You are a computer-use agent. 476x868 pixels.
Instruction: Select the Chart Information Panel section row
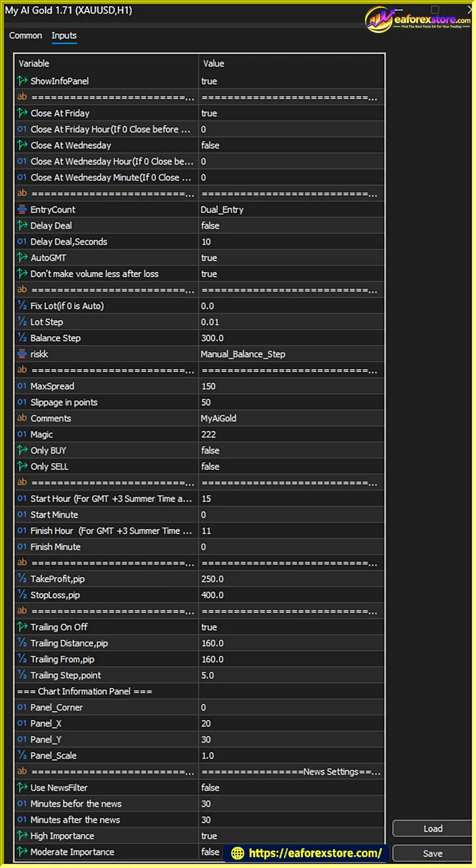200,691
